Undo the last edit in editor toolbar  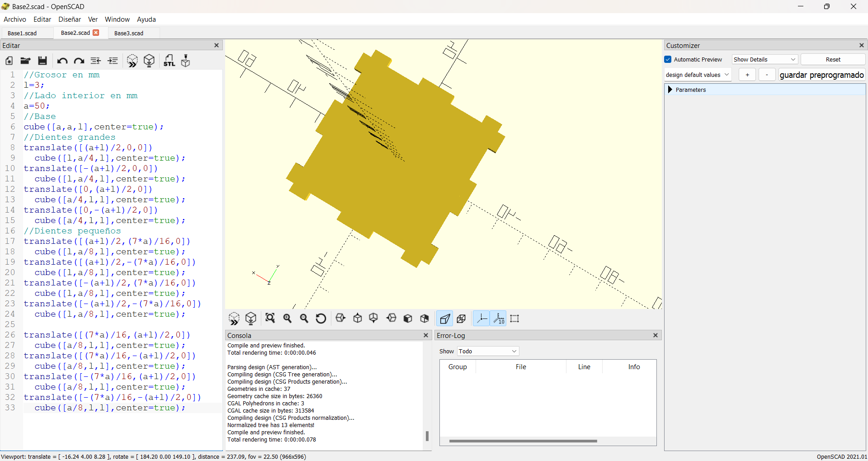coord(62,61)
